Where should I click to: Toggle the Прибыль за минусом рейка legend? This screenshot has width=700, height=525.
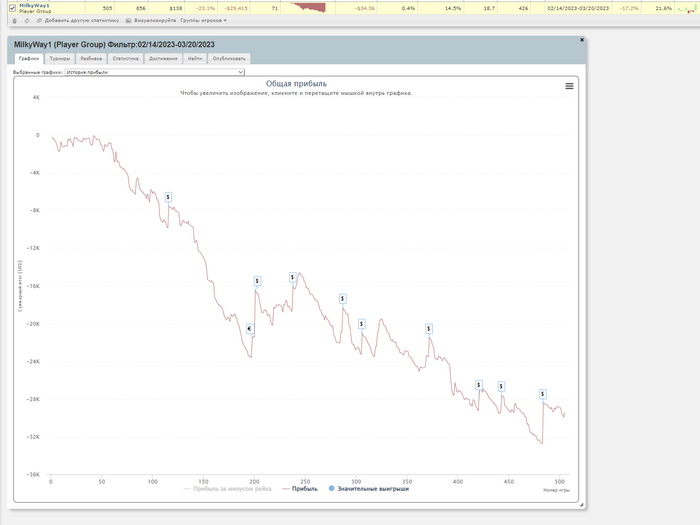coord(228,489)
